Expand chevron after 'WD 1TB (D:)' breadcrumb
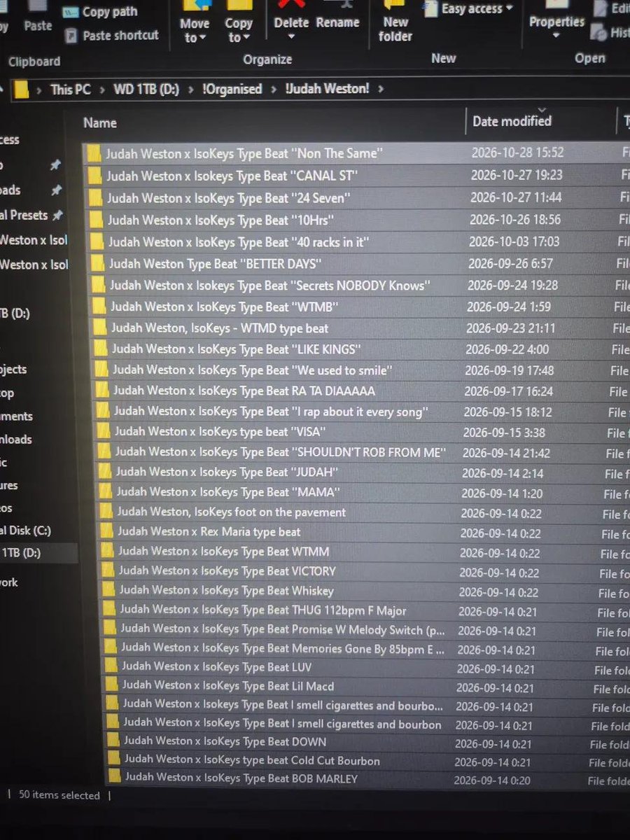Image resolution: width=630 pixels, height=840 pixels. pos(192,90)
